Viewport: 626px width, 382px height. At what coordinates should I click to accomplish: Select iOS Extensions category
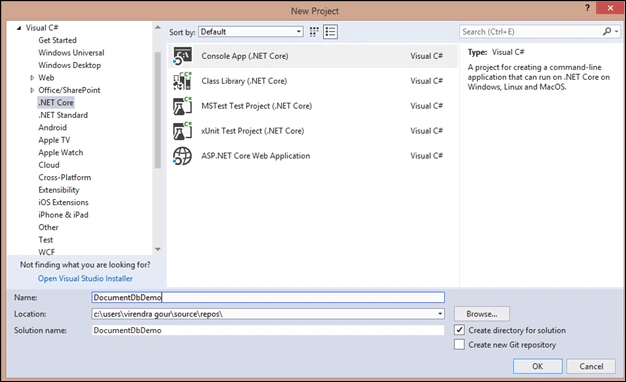click(x=63, y=202)
